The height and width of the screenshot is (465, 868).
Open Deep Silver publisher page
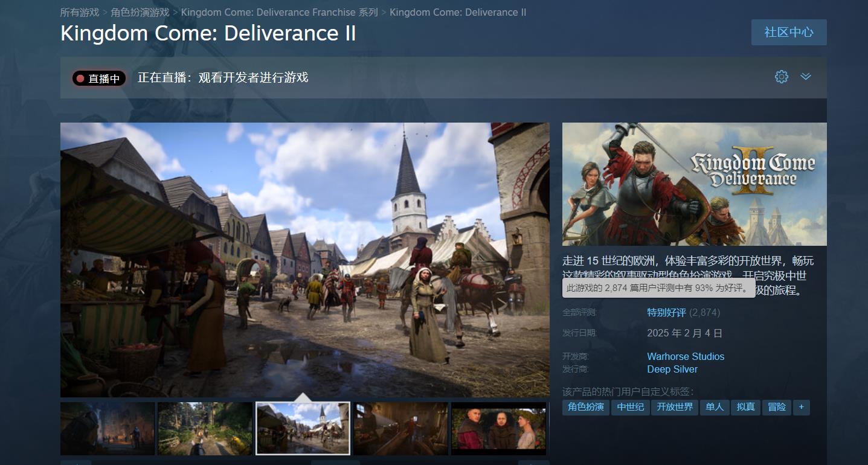pos(672,369)
